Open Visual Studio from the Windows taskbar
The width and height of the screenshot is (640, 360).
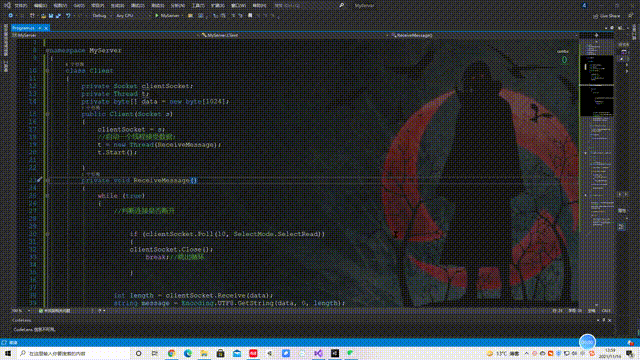click(x=318, y=353)
